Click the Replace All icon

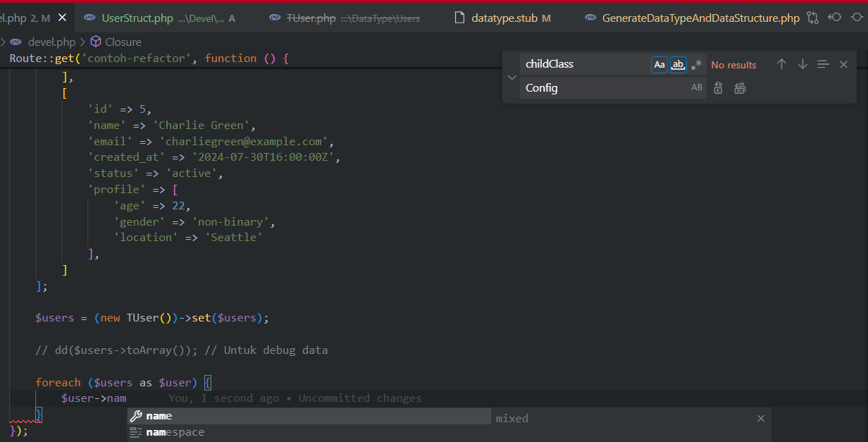tap(740, 88)
